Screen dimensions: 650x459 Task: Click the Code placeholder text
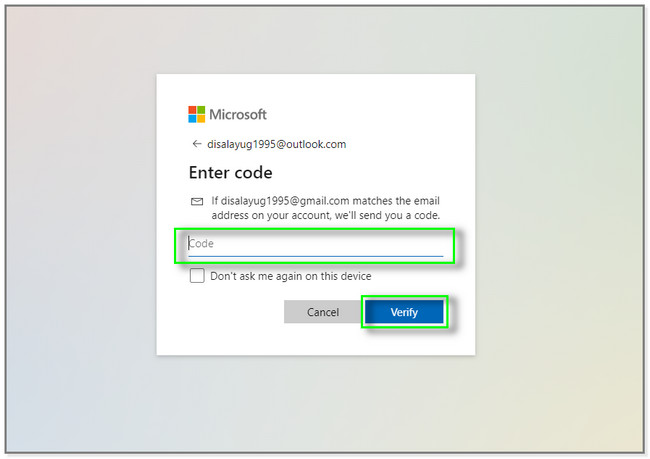coord(201,243)
